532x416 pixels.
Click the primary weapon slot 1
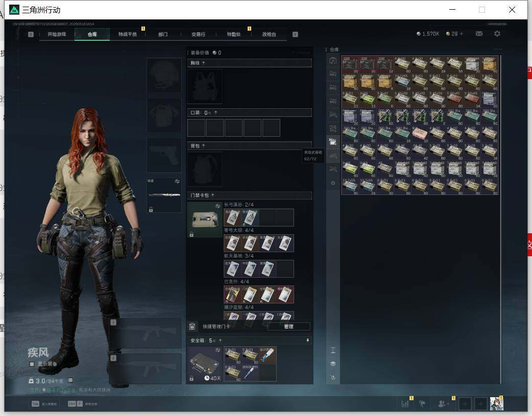pos(145,333)
